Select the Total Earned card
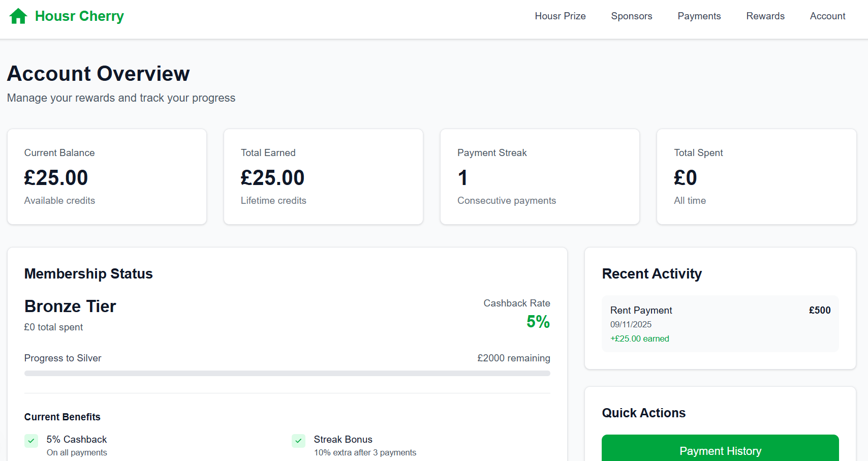 (323, 176)
